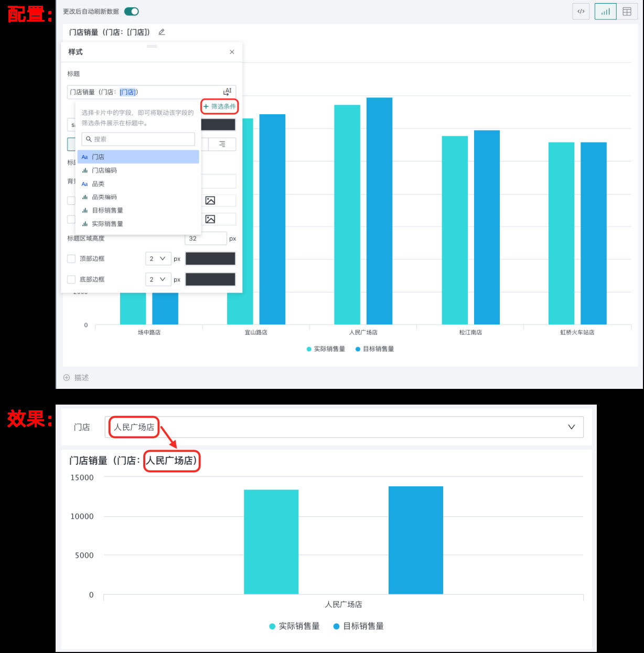Select 目标销售量 field in the list
644x653 pixels.
click(x=108, y=210)
